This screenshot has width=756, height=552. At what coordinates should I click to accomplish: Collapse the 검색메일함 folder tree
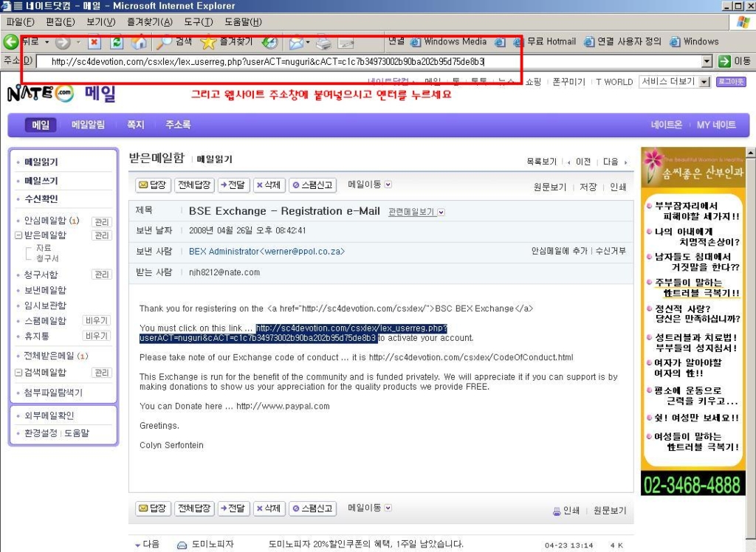tap(18, 373)
